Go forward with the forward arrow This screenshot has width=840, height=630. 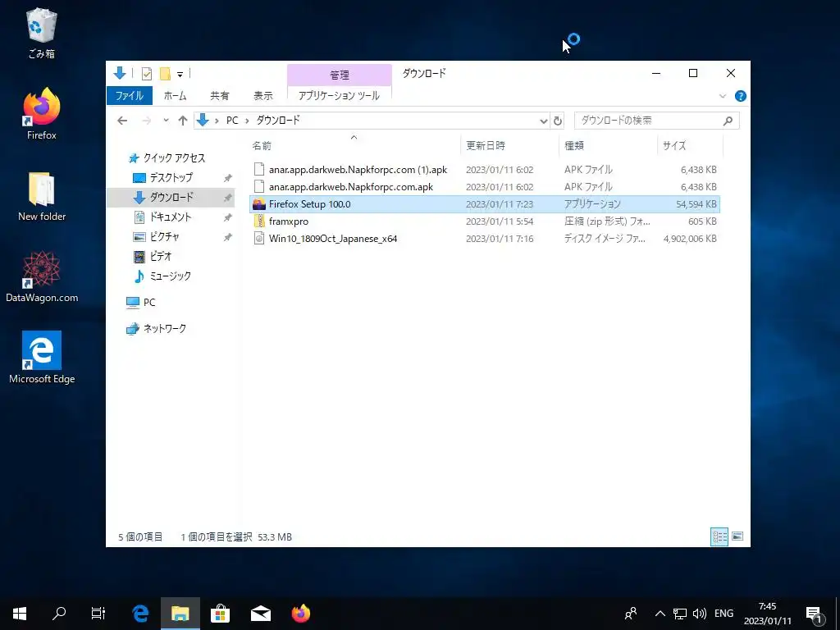tap(146, 121)
